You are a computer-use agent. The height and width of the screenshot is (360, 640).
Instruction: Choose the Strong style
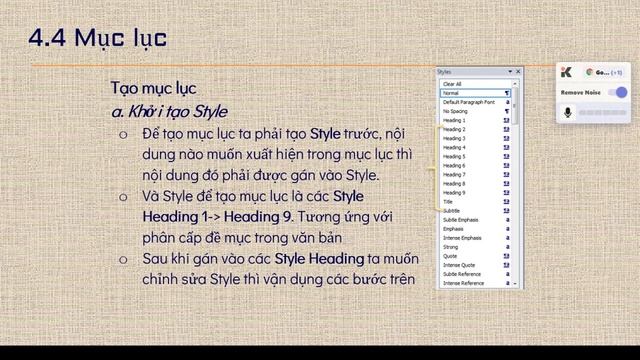(476, 247)
